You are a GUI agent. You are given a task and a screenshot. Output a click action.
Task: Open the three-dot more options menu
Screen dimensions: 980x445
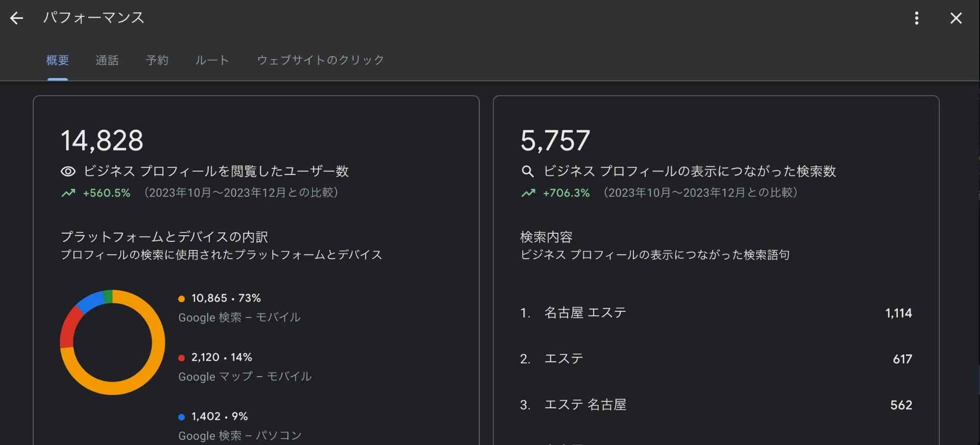point(917,18)
